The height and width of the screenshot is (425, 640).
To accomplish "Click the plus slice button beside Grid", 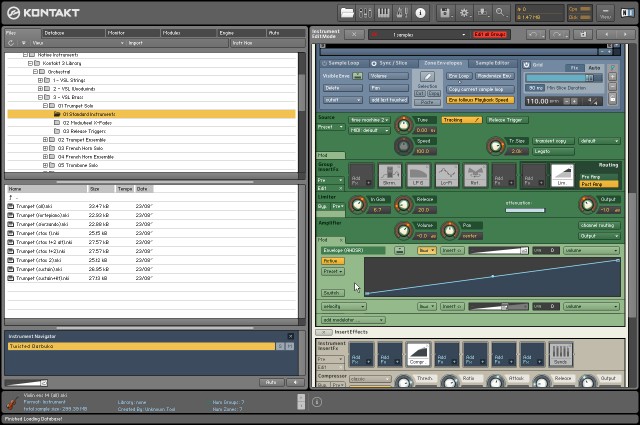I will pos(612,77).
